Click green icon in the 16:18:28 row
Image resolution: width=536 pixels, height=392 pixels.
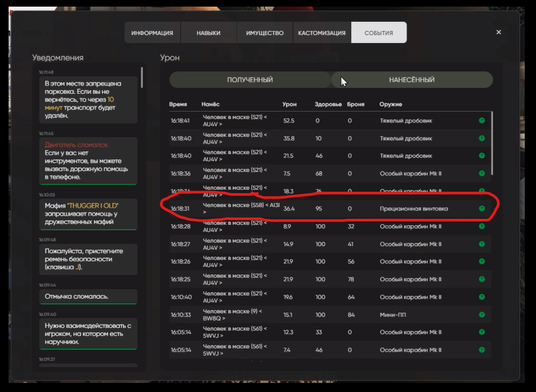click(482, 226)
